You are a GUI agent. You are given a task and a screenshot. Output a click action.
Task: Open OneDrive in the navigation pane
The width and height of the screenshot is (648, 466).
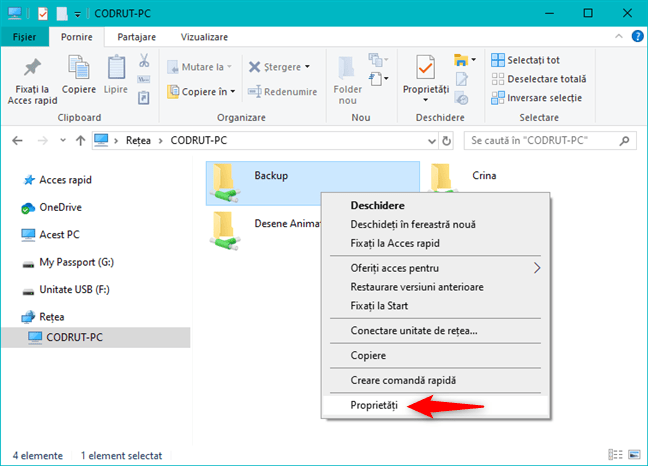pos(59,207)
